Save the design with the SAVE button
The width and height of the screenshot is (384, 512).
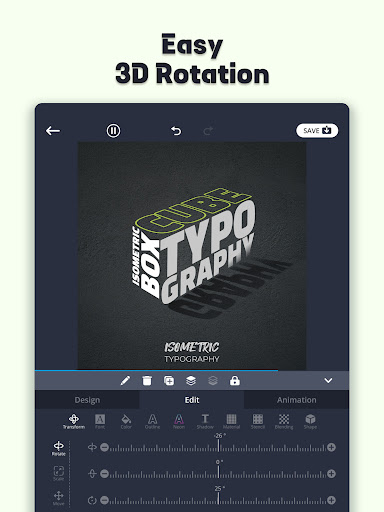[317, 130]
